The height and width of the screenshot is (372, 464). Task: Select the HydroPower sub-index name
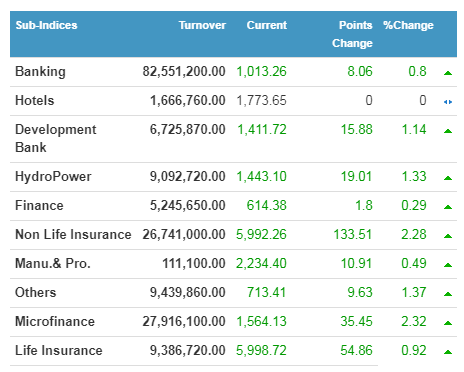53,176
